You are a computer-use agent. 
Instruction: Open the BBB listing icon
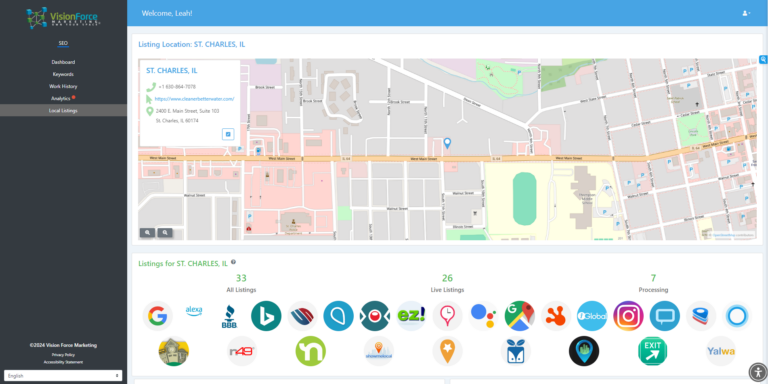[230, 316]
